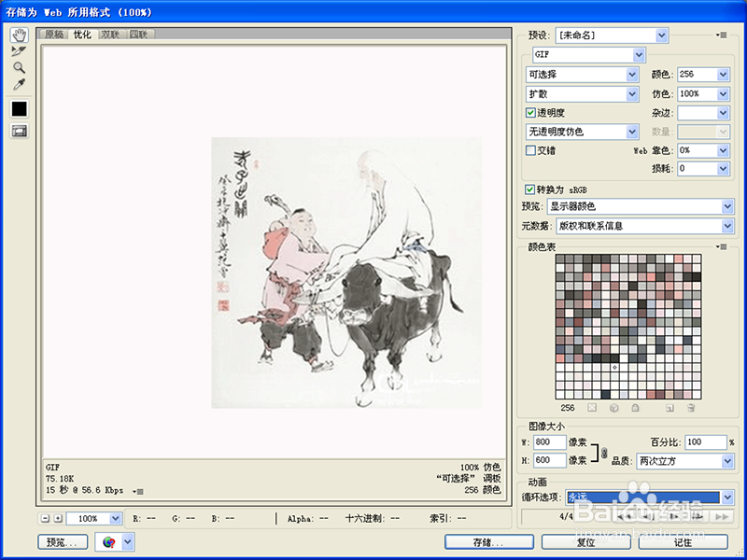747x560 pixels.
Task: Toggle the 转换为 sRGB checkbox
Action: tap(529, 189)
